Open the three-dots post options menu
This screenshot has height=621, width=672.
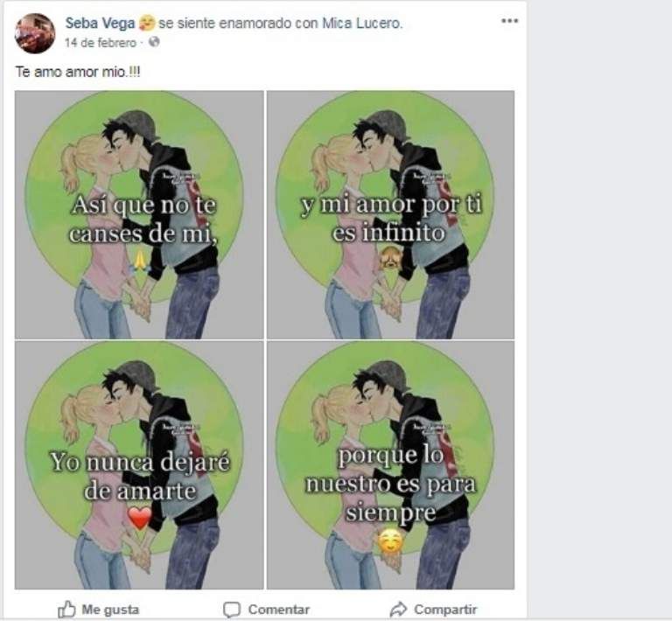(x=509, y=21)
